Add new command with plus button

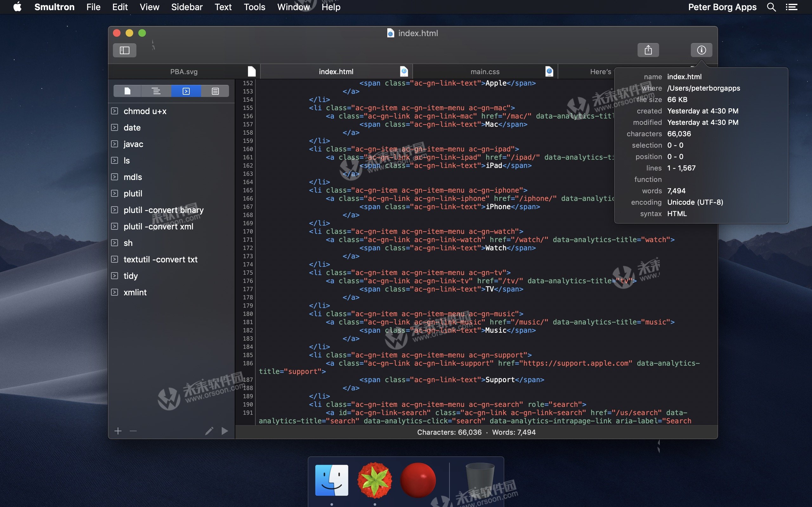coord(118,431)
